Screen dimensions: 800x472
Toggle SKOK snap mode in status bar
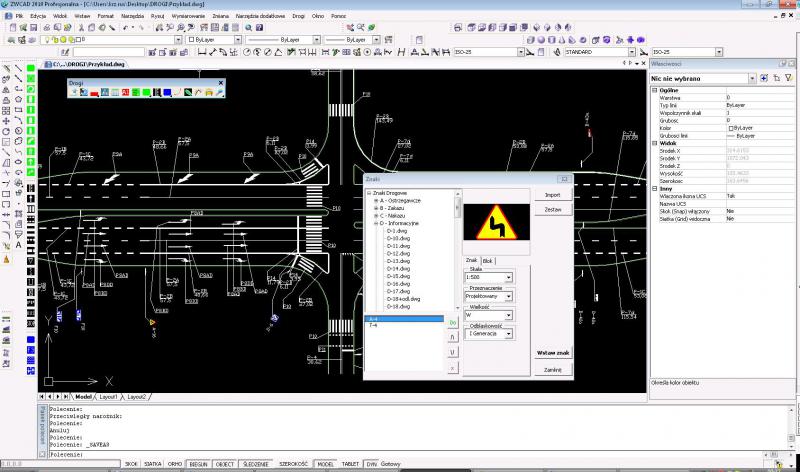[x=131, y=464]
